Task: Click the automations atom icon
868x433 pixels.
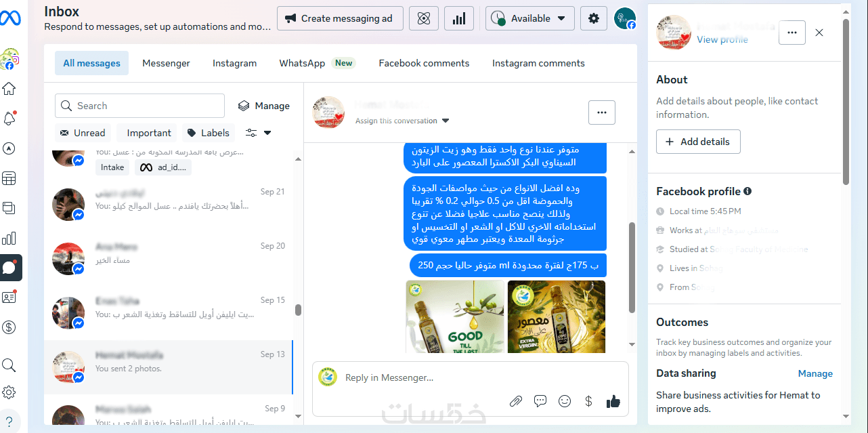Action: click(424, 18)
